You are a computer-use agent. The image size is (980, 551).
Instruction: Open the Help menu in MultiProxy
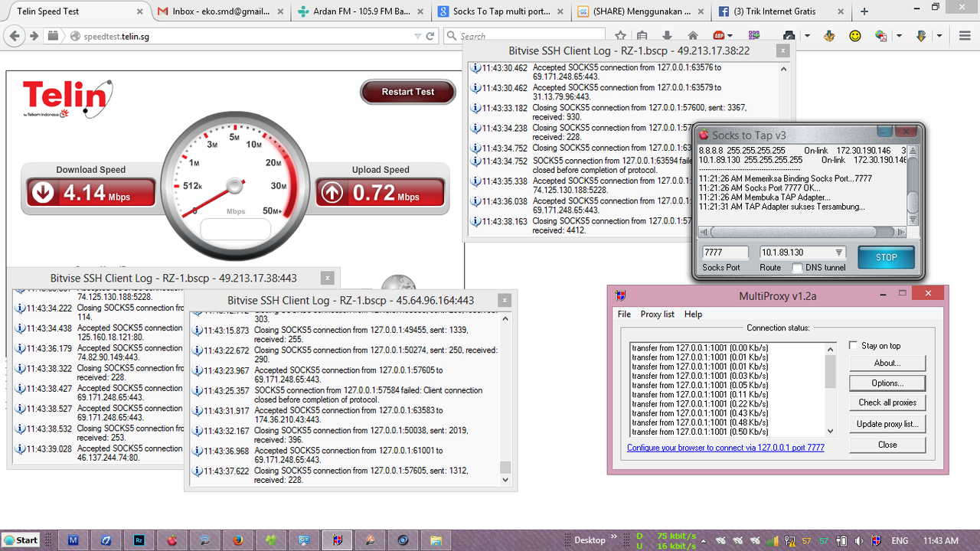pos(693,315)
